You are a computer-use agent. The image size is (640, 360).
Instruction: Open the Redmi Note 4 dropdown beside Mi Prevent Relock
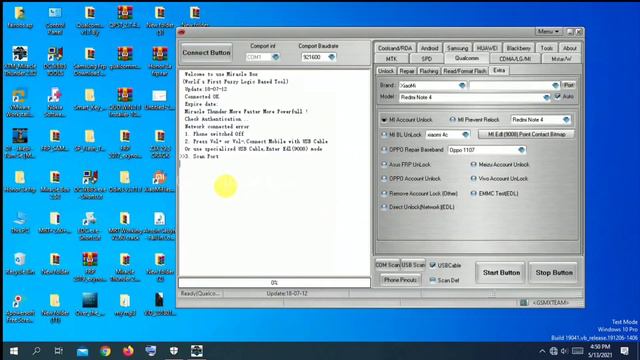[x=566, y=120]
